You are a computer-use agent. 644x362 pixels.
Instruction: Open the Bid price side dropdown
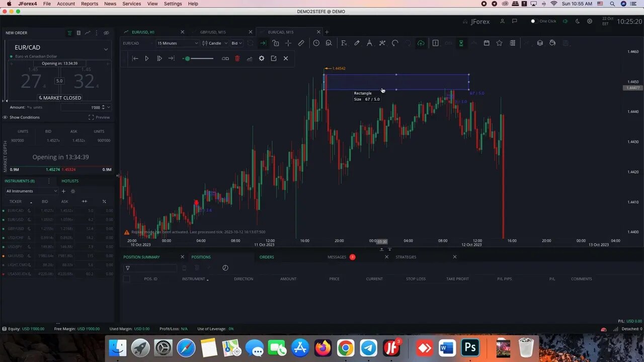(236, 43)
